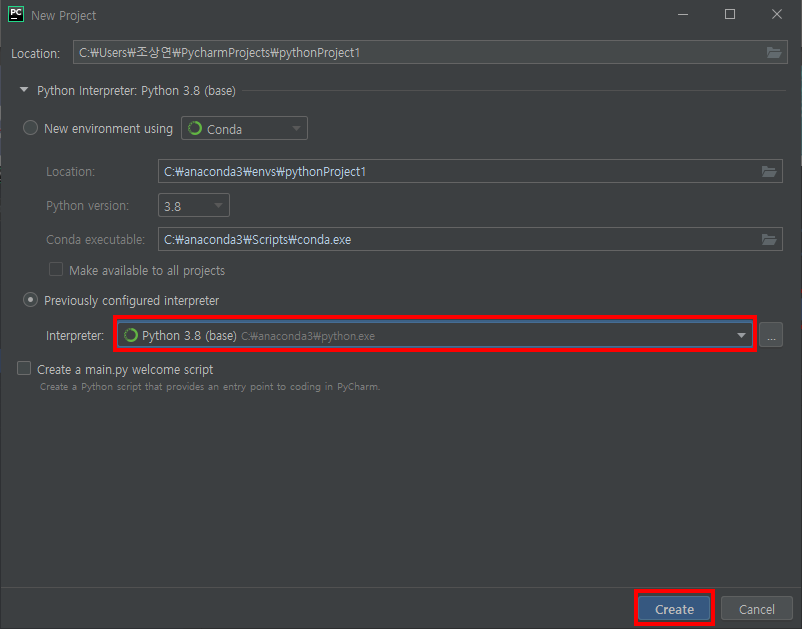Select the New environment using radio button
The height and width of the screenshot is (629, 802).
(30, 128)
